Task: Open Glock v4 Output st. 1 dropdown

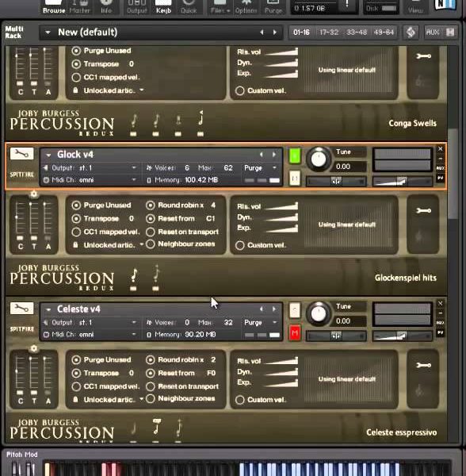Action: pyautogui.click(x=91, y=168)
